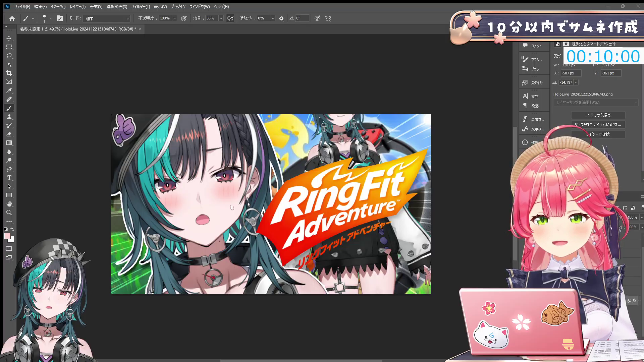The height and width of the screenshot is (362, 644).
Task: Expand the toolbox double-arrow
Action: click(x=6, y=26)
